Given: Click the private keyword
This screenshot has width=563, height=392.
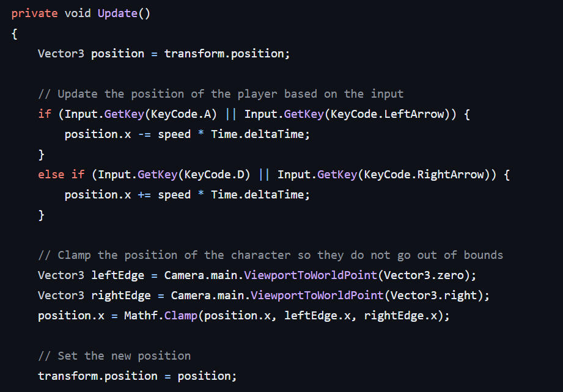Looking at the screenshot, I should [x=34, y=13].
